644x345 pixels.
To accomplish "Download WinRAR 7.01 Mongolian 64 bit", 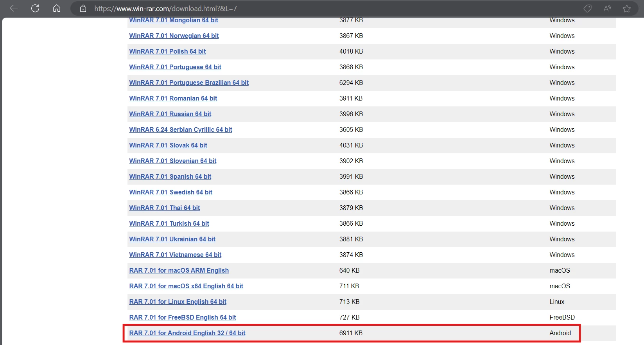I will (x=174, y=20).
